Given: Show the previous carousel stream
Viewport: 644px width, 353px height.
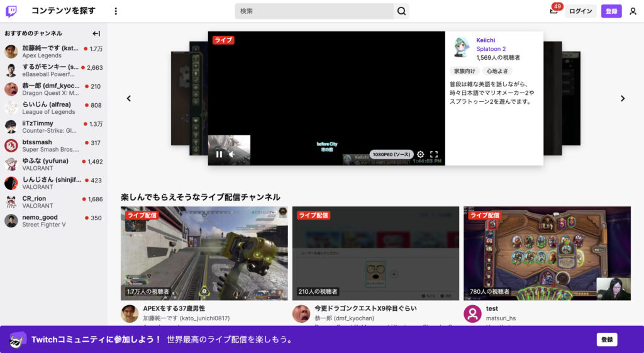Looking at the screenshot, I should tap(129, 98).
